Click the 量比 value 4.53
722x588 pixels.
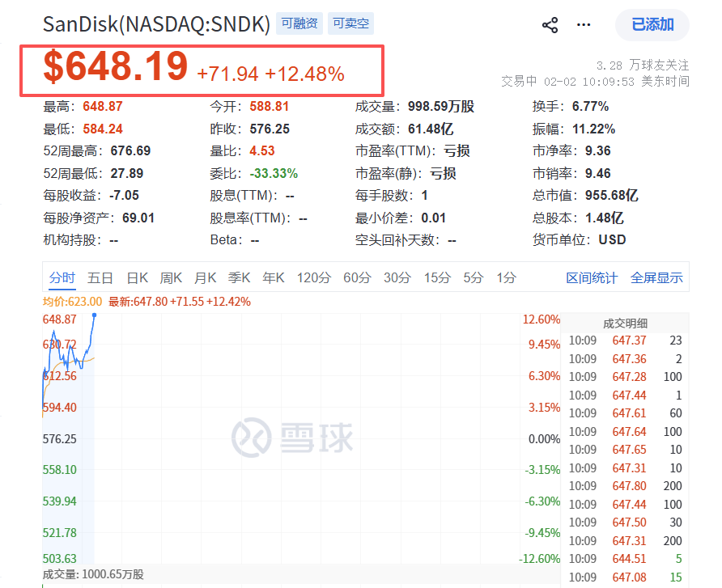click(262, 151)
